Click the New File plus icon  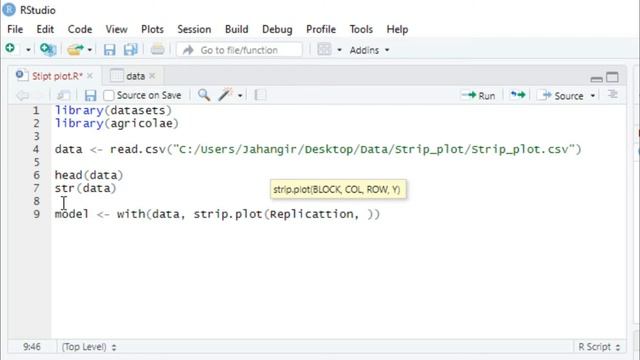tap(10, 49)
